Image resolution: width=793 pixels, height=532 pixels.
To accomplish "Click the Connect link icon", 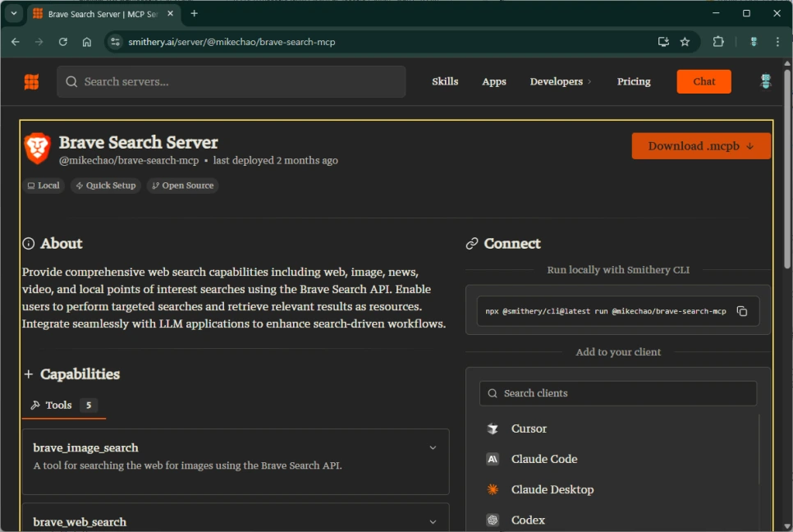I will [x=472, y=244].
